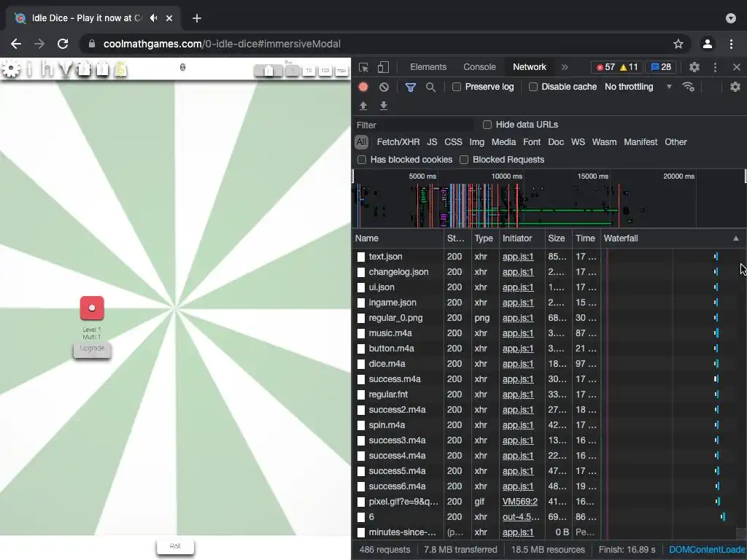This screenshot has width=747, height=560.
Task: Enable Preserve log checkbox
Action: point(457,87)
